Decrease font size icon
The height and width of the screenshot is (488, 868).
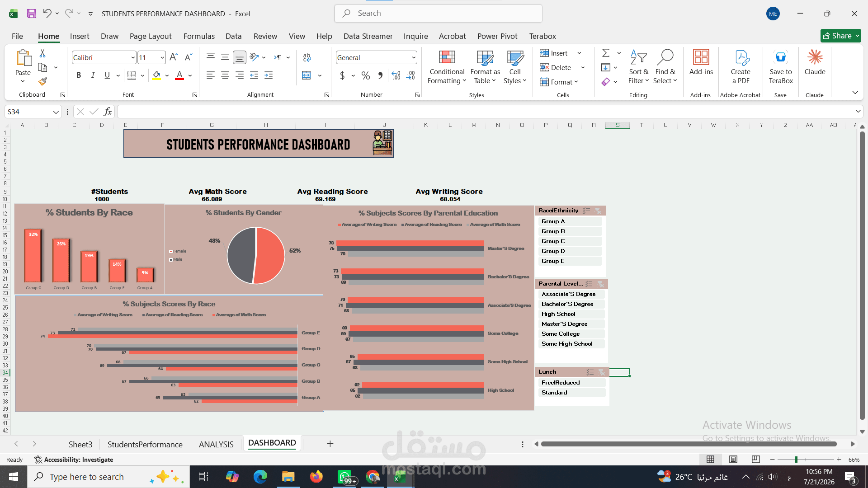189,57
